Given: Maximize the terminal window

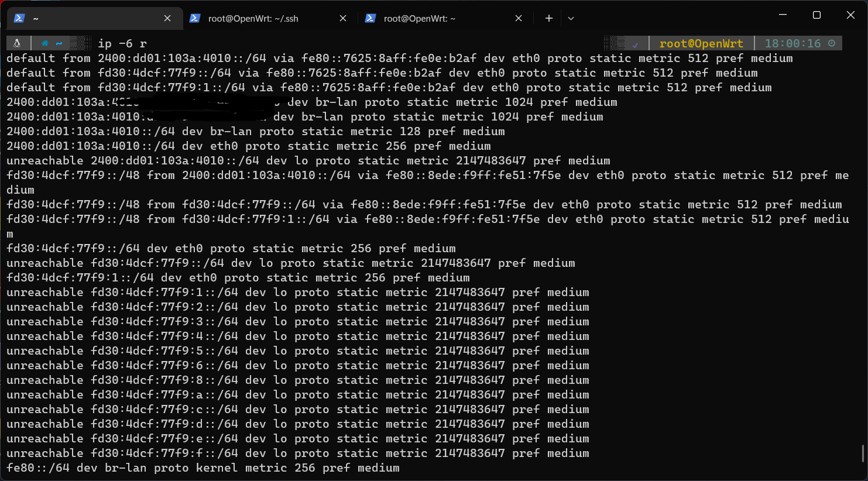Looking at the screenshot, I should [816, 15].
